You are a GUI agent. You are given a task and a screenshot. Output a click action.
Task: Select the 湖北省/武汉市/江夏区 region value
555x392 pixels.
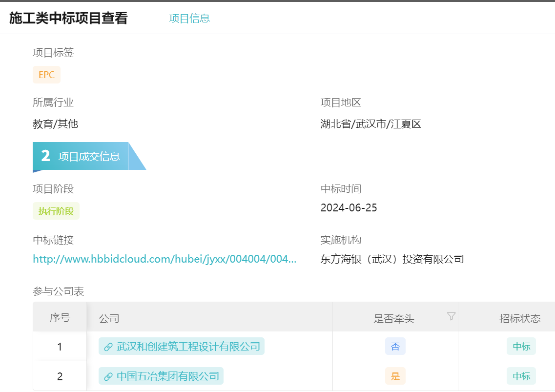370,124
